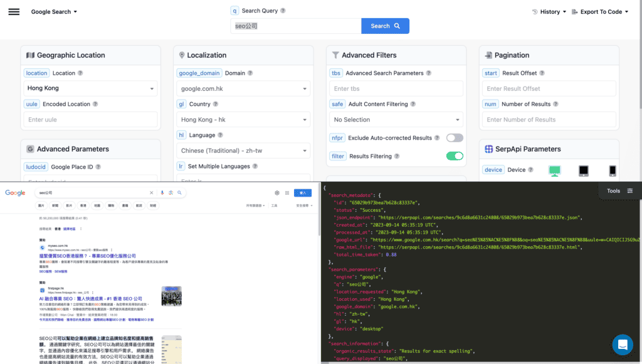
Task: Select the 地圖 tab in Google preview
Action: (97, 205)
